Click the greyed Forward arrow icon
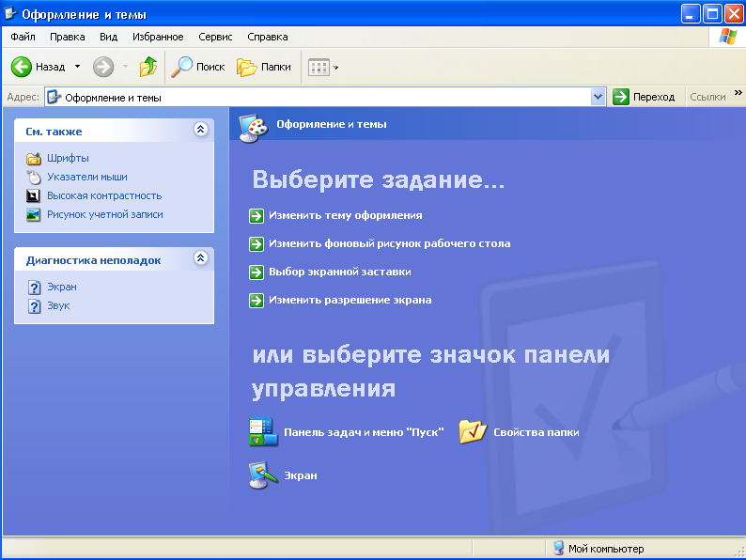The height and width of the screenshot is (560, 746). coord(103,67)
